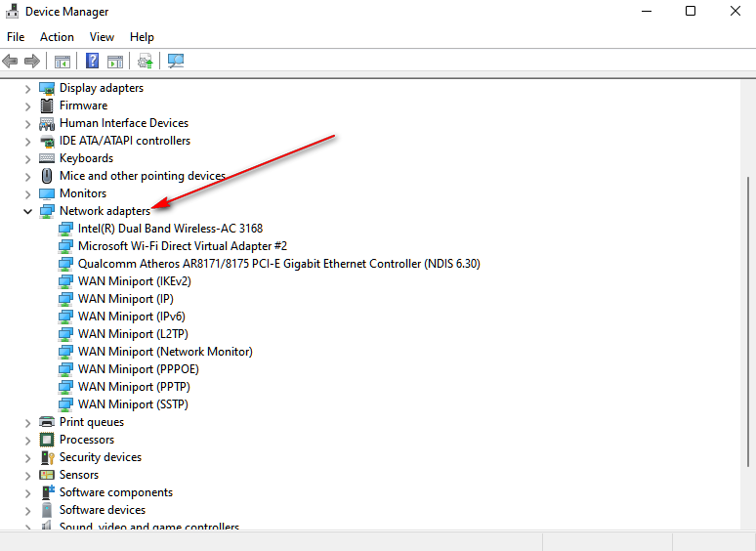Click the Intel Dual Band Wireless adapter icon

point(65,229)
